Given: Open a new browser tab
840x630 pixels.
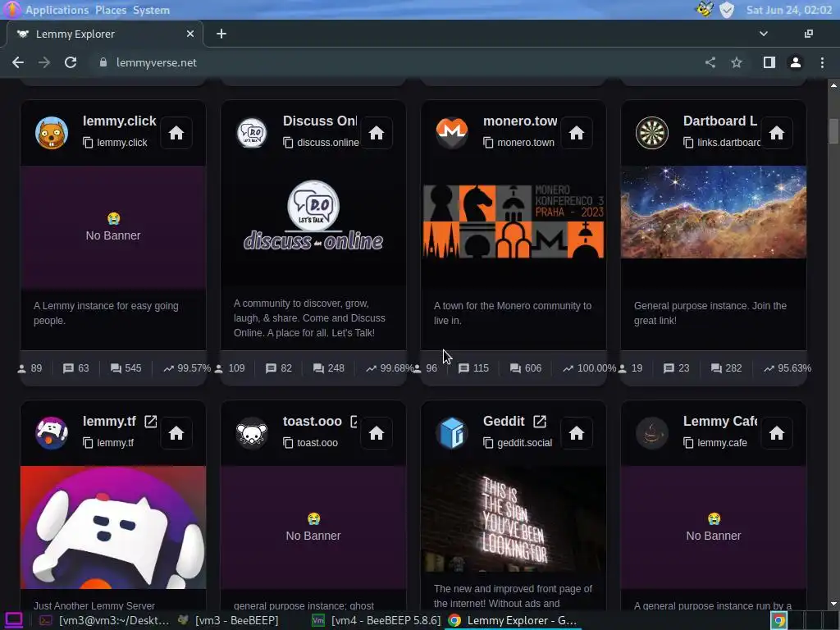Looking at the screenshot, I should coord(221,34).
